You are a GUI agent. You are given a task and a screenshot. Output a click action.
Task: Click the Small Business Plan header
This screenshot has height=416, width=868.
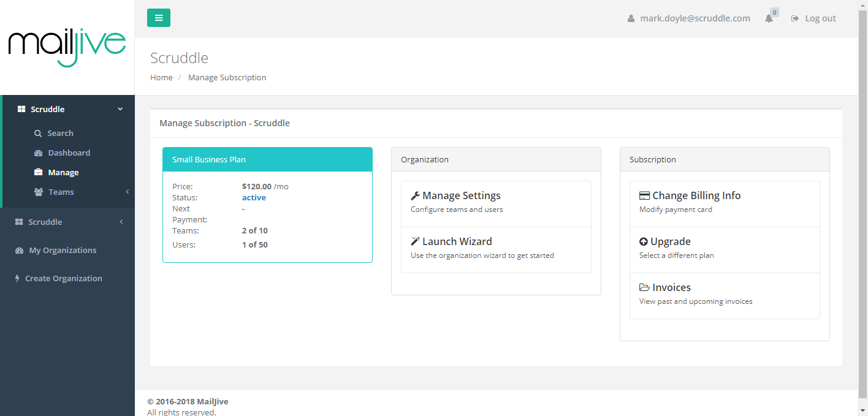pyautogui.click(x=267, y=159)
